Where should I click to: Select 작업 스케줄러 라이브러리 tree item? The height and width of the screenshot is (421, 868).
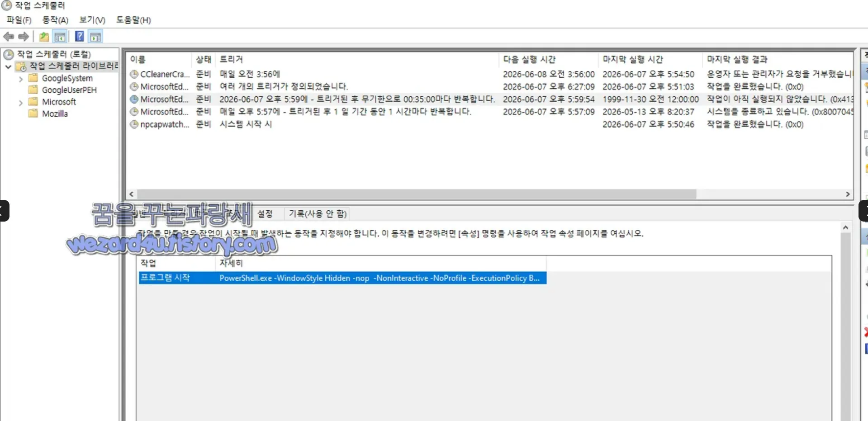coord(73,66)
